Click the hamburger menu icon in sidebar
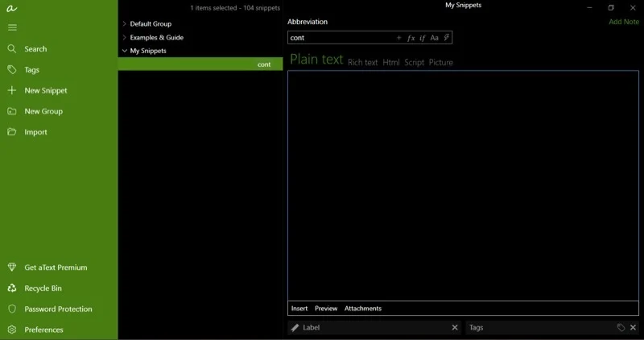 12,27
